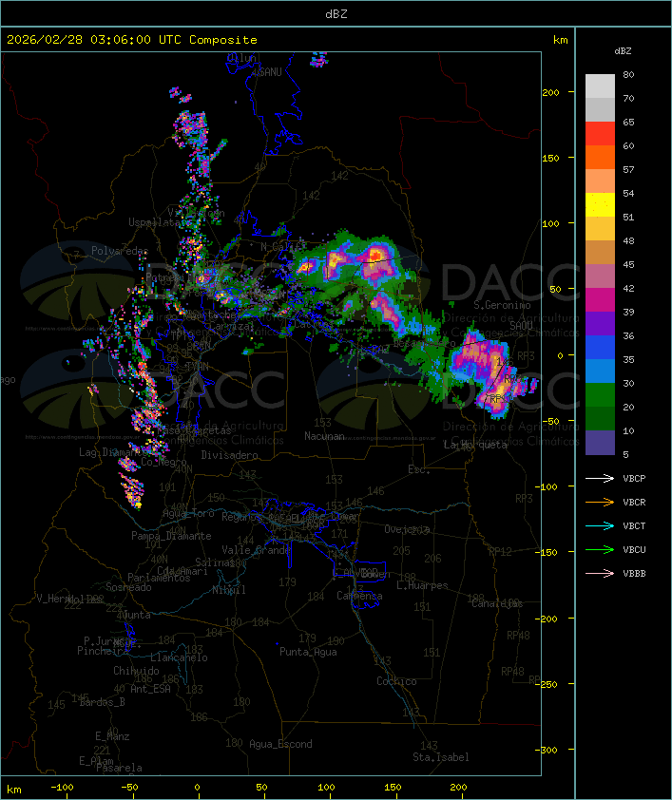
Task: Click the L.Huarpes place label
Action: (422, 585)
